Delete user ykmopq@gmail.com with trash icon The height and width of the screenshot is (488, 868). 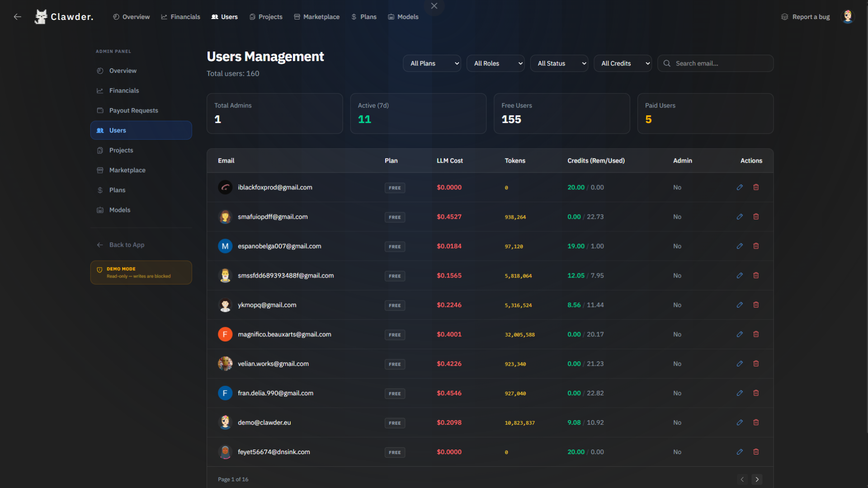pos(756,305)
